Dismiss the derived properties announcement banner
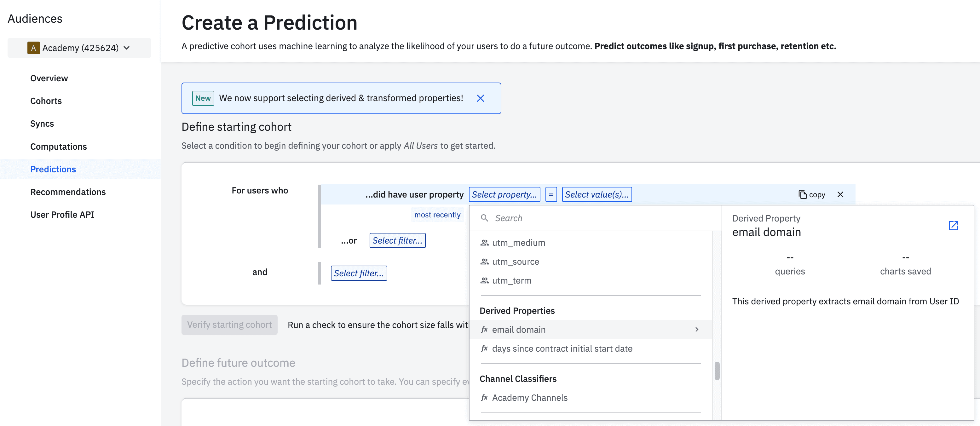 [481, 99]
